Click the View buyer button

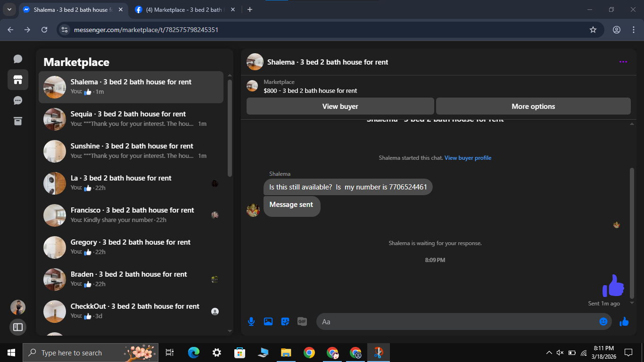(340, 106)
